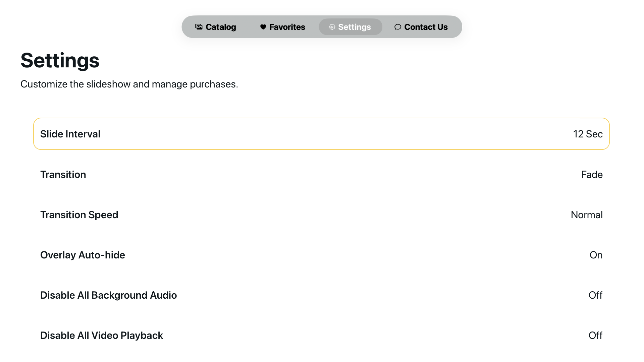This screenshot has height=362, width=644.
Task: Select the heart icon in the navigation bar
Action: 263,27
